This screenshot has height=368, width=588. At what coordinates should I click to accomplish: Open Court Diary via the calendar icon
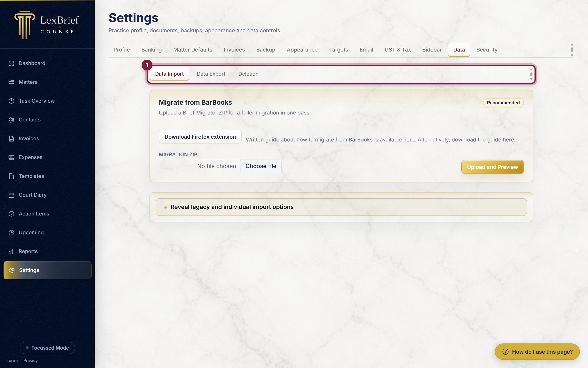click(x=11, y=195)
